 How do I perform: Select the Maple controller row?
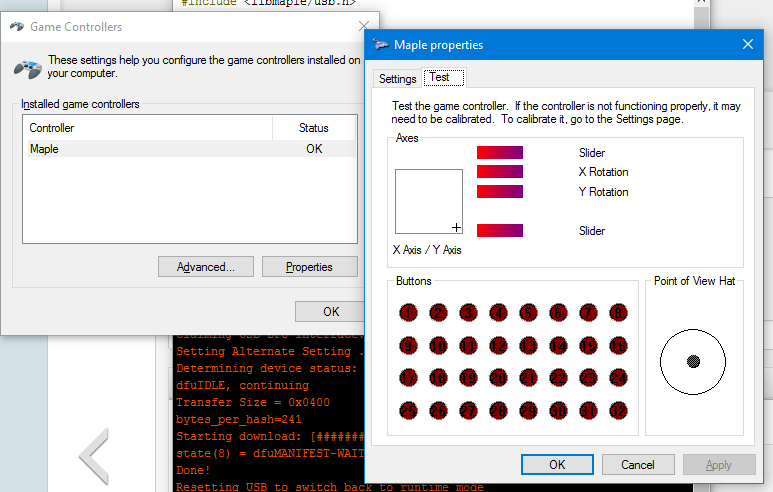pyautogui.click(x=189, y=149)
